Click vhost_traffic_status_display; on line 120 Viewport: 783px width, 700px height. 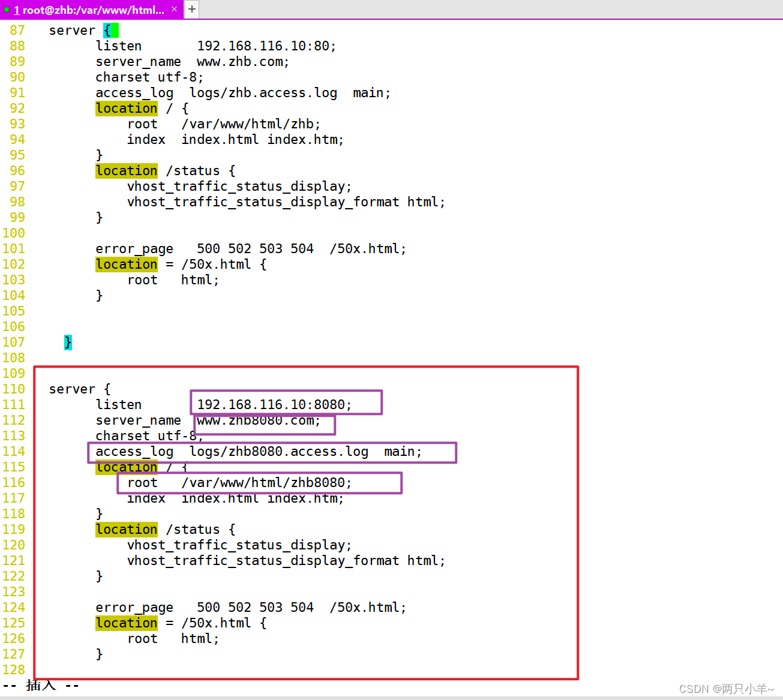(239, 545)
